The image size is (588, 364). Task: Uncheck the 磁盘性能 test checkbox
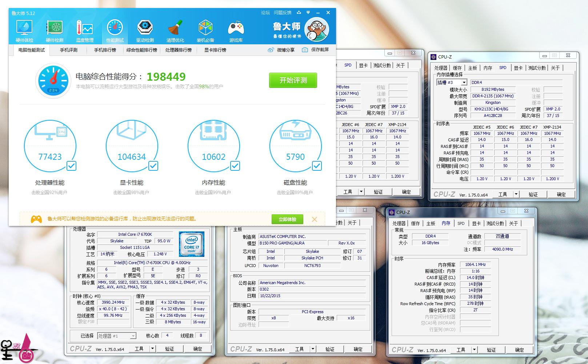317,166
